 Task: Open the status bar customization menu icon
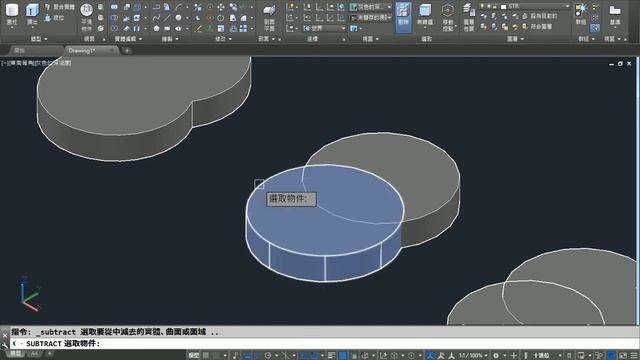(x=634, y=356)
